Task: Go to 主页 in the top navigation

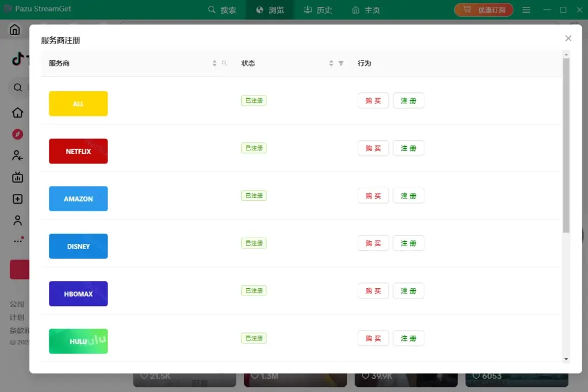Action: point(366,10)
